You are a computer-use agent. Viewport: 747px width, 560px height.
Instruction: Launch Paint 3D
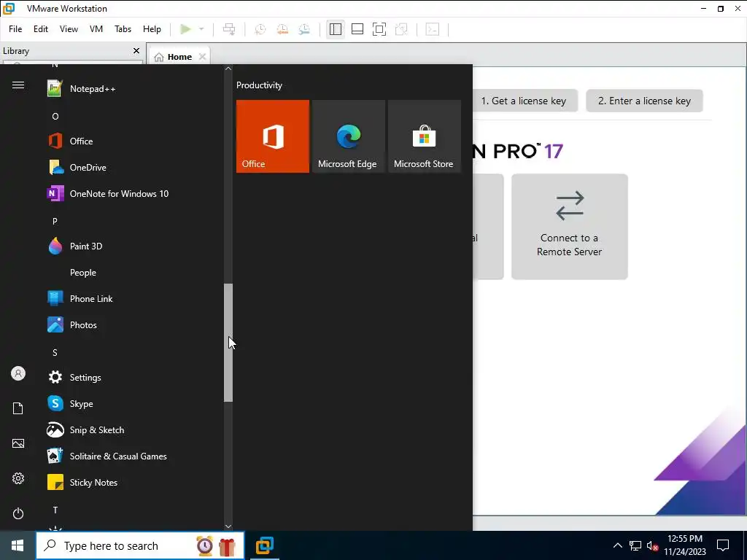point(133,246)
